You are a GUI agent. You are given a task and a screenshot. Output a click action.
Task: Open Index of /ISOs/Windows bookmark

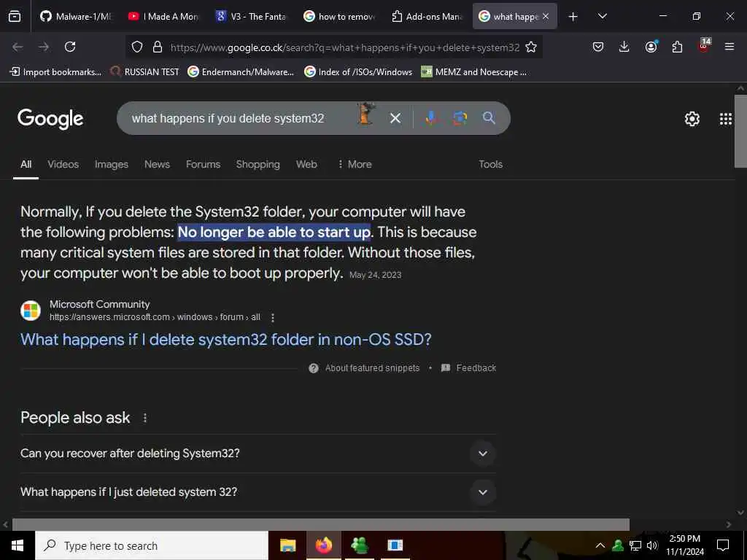click(358, 72)
